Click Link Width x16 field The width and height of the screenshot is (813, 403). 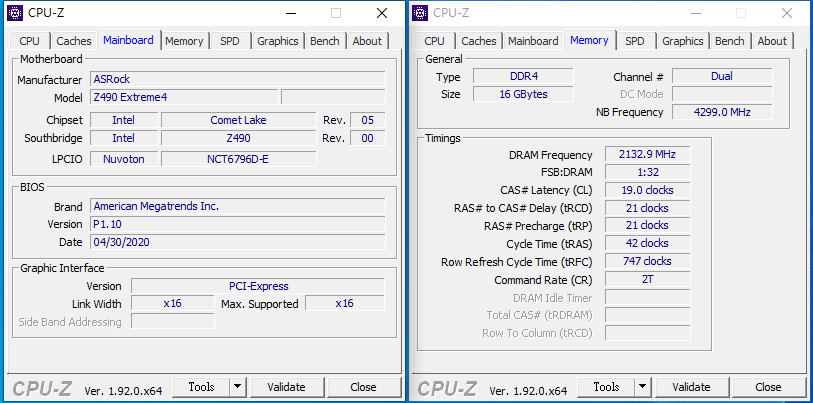[x=173, y=303]
